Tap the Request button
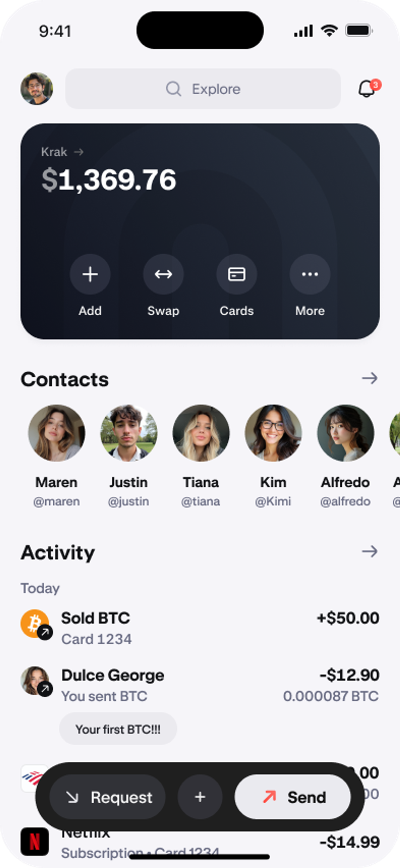 coord(108,797)
